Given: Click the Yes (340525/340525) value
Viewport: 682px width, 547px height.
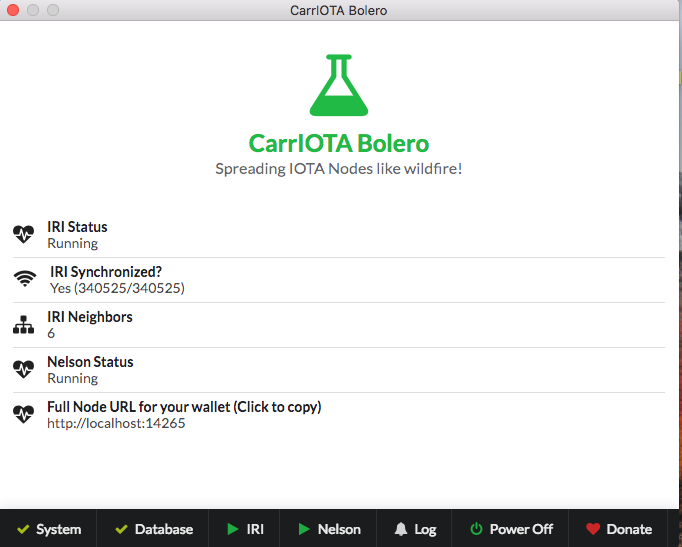Looking at the screenshot, I should (117, 288).
